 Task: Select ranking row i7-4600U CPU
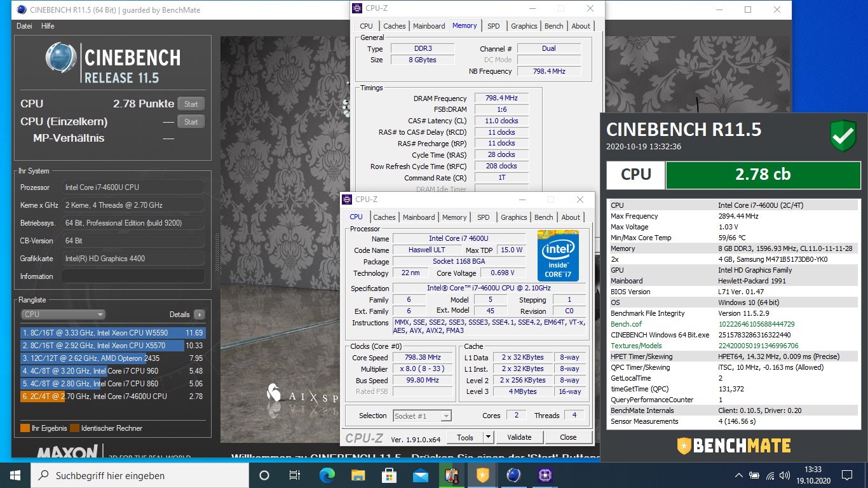[112, 396]
